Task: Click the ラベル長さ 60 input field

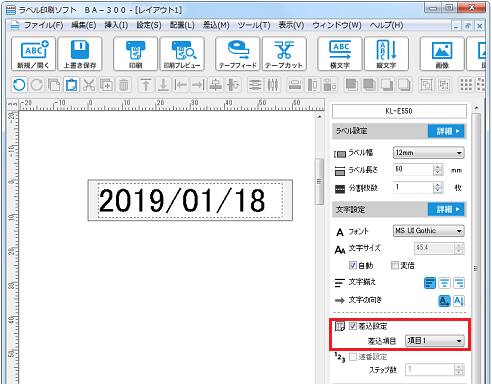Action: (413, 170)
